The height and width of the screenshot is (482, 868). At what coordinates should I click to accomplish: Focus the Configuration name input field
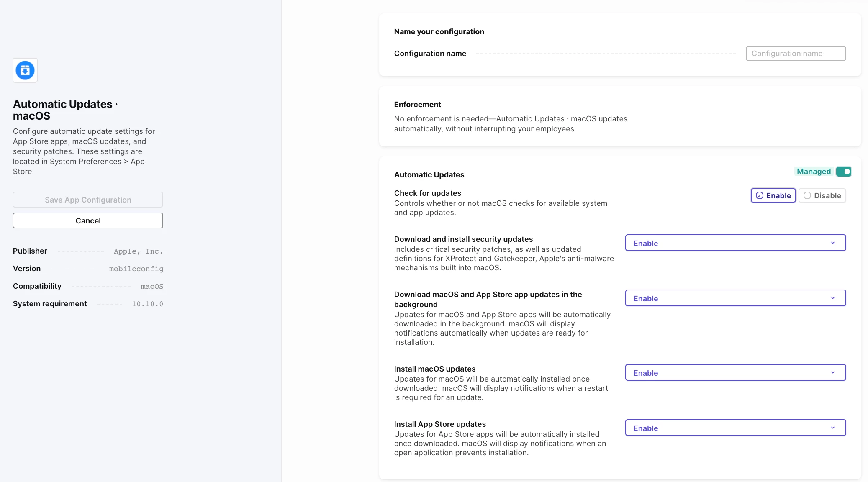pos(796,54)
